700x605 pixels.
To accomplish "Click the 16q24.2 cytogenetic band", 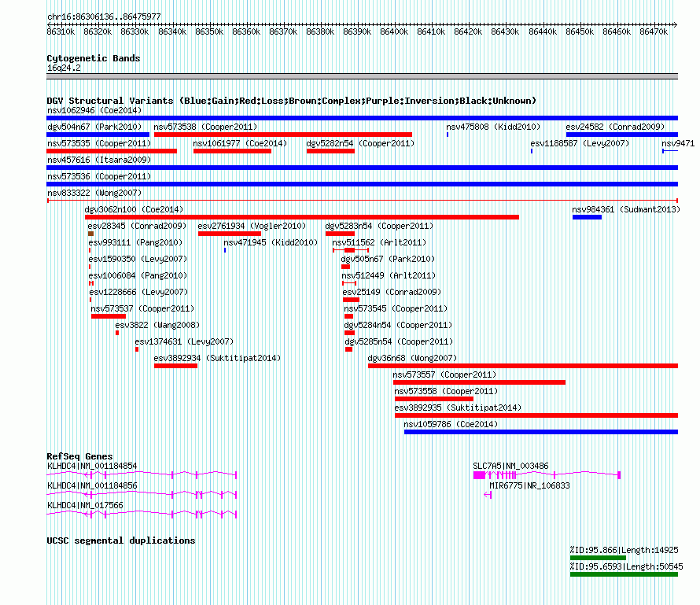I will click(362, 76).
